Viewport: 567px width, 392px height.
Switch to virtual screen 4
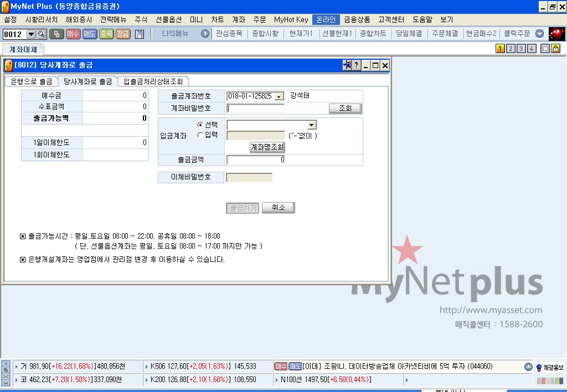(x=532, y=49)
